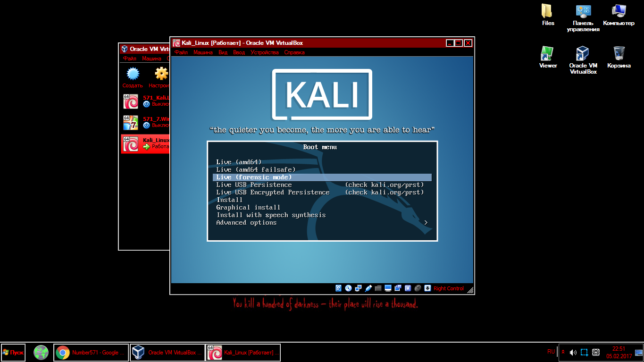Select the 571_Kali VM entry in the Manager list
The width and height of the screenshot is (644, 362).
(145, 101)
